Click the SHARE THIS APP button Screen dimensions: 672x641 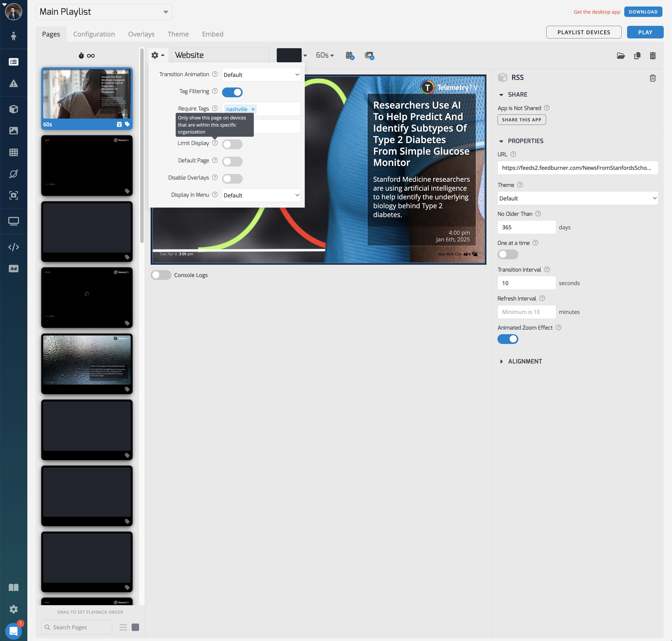521,120
